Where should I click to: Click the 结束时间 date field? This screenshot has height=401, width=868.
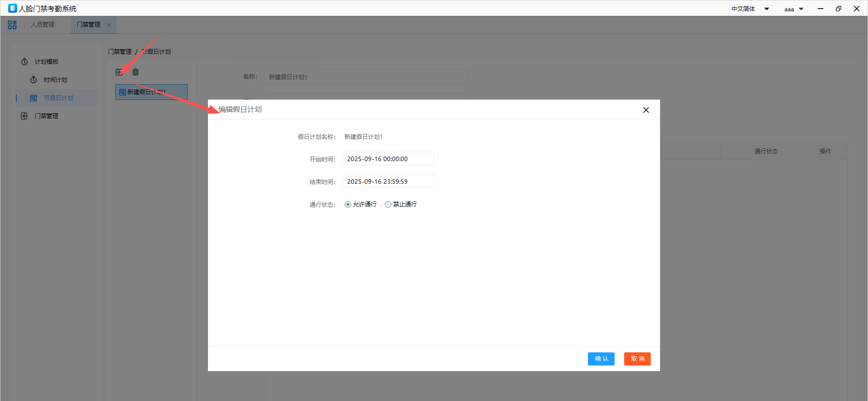pos(388,181)
